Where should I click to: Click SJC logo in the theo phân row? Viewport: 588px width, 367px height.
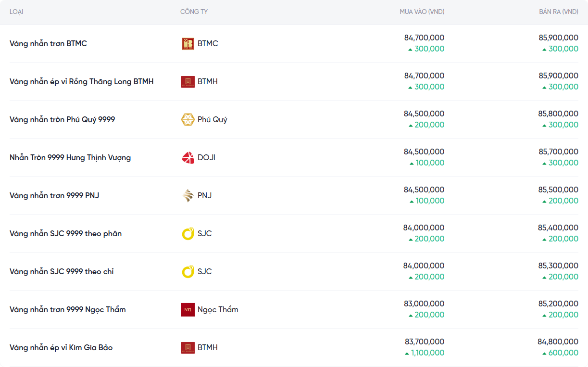coord(188,234)
